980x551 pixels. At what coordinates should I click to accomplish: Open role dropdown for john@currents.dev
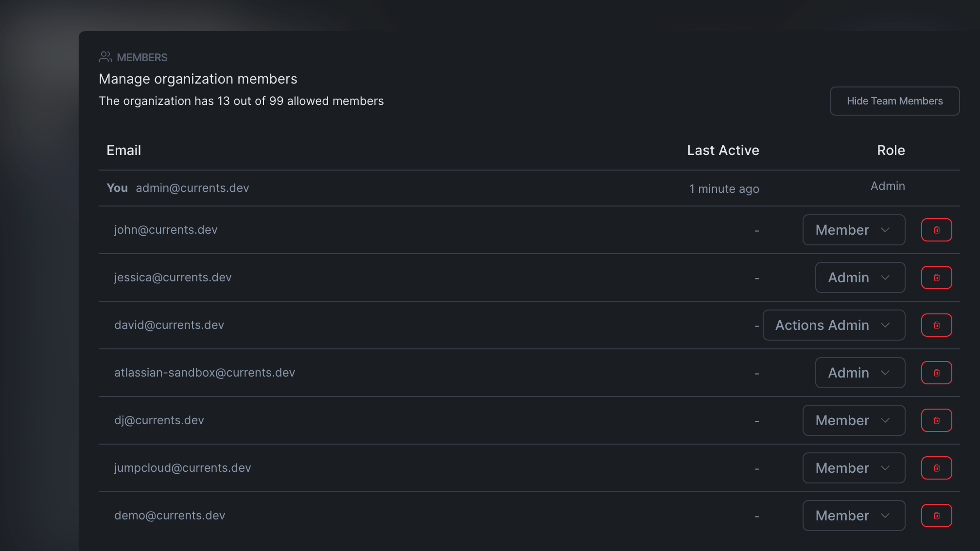point(854,230)
